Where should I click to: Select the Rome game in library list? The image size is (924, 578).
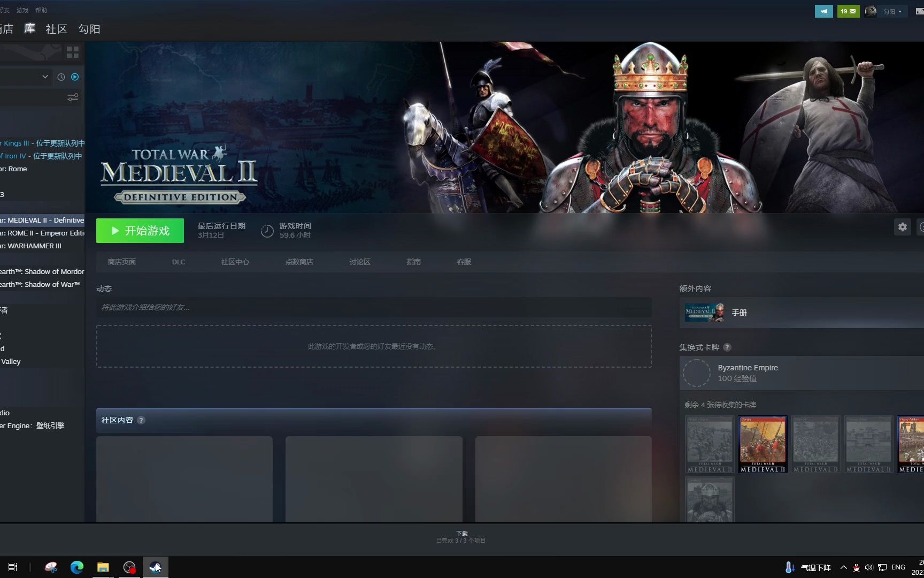(42, 169)
